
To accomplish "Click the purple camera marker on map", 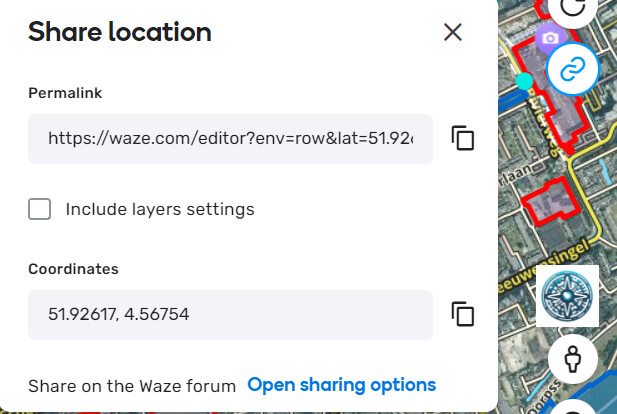I will [x=548, y=39].
